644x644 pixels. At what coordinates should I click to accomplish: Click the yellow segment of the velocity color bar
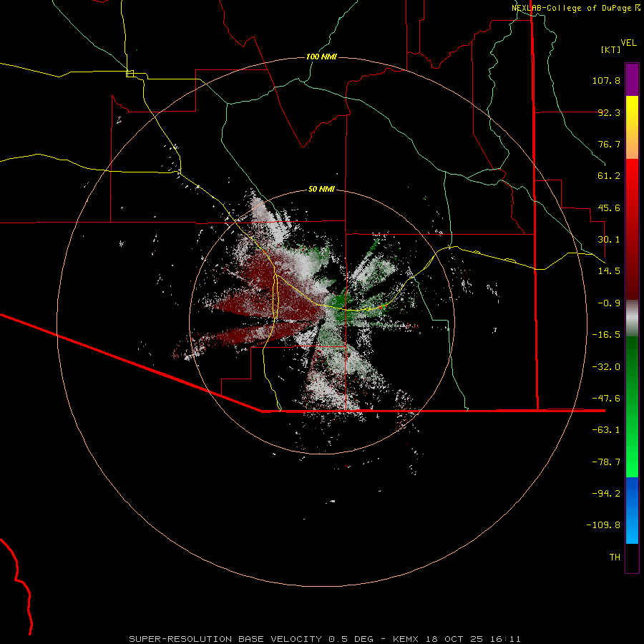point(632,127)
